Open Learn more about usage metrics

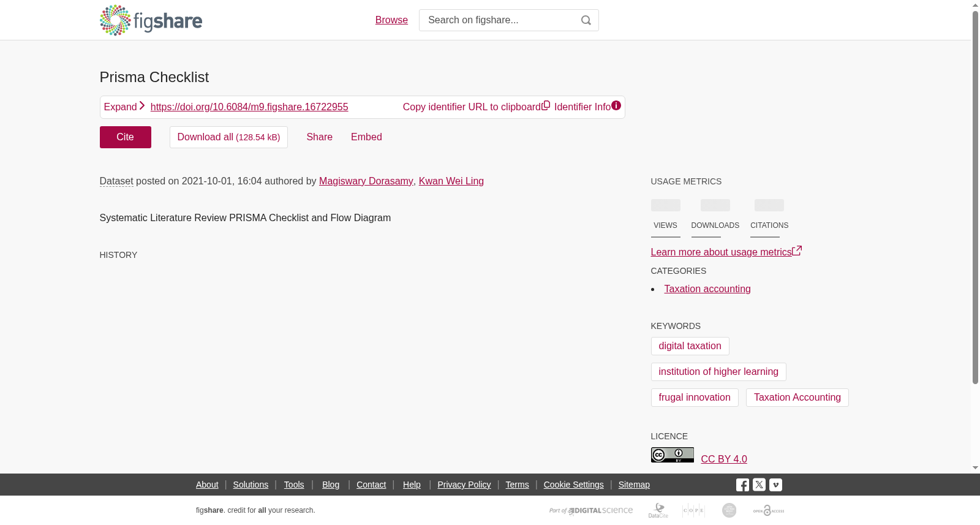[726, 252]
